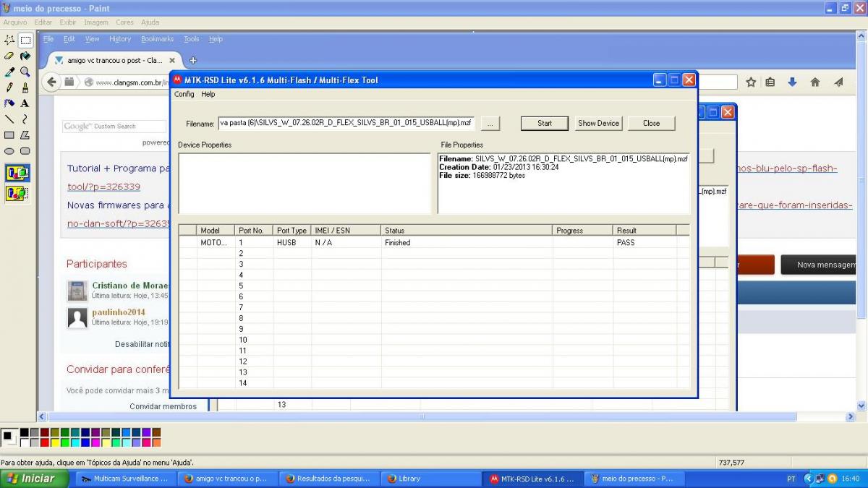The height and width of the screenshot is (488, 868).
Task: Click the PT language indicator in tray
Action: [x=791, y=479]
